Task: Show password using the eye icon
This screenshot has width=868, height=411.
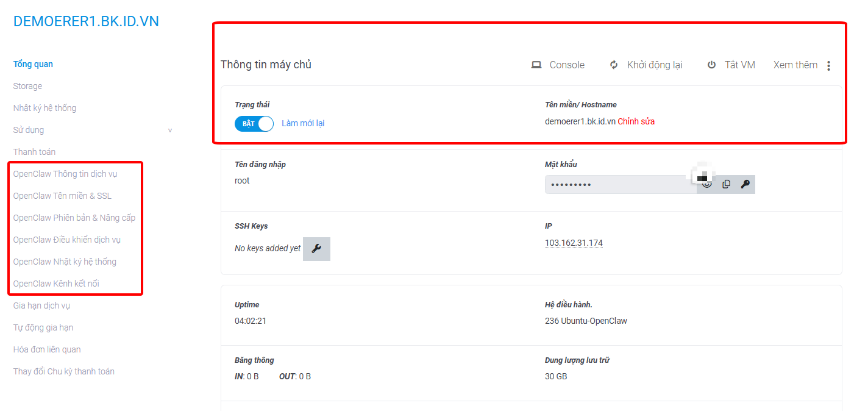Action: coord(707,184)
